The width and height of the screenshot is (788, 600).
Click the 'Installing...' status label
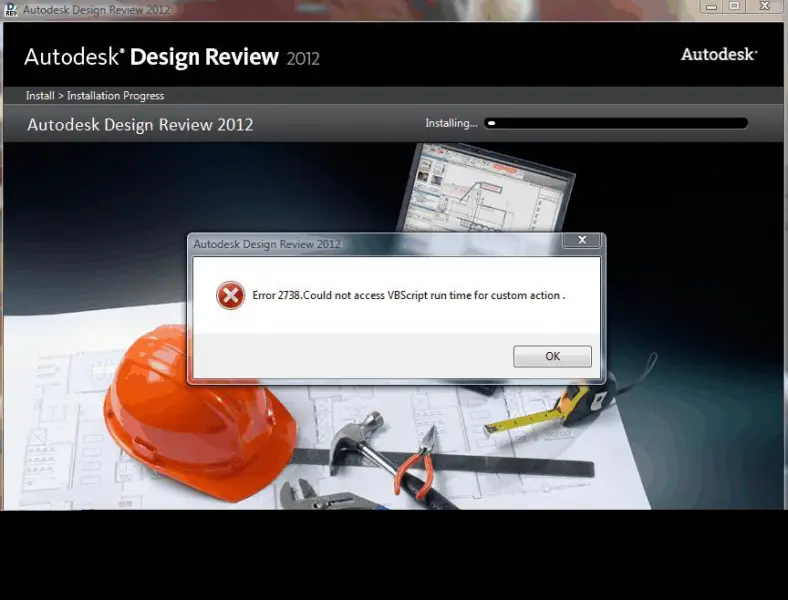pyautogui.click(x=451, y=124)
